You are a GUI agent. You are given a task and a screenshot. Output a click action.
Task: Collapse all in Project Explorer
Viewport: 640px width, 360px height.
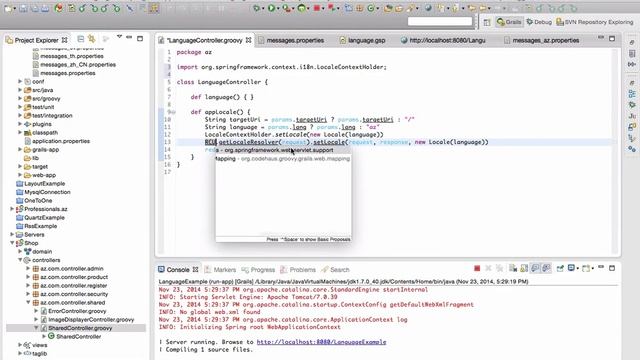pyautogui.click(x=80, y=39)
